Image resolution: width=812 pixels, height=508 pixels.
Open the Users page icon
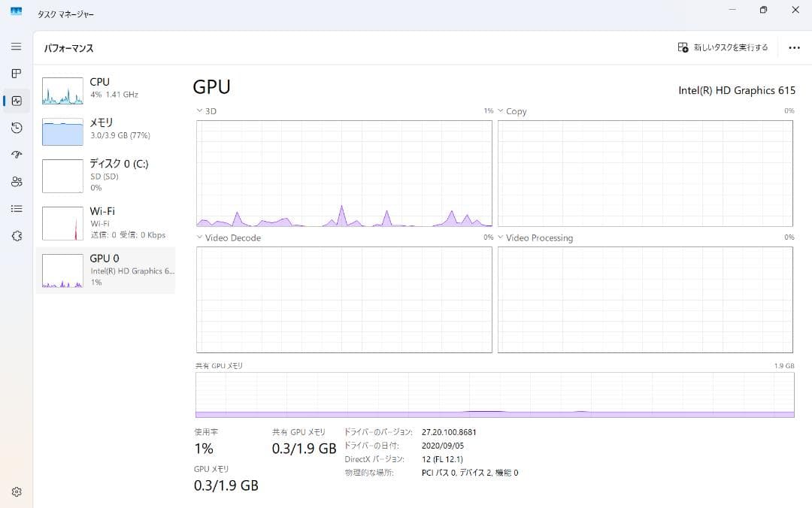pyautogui.click(x=17, y=182)
